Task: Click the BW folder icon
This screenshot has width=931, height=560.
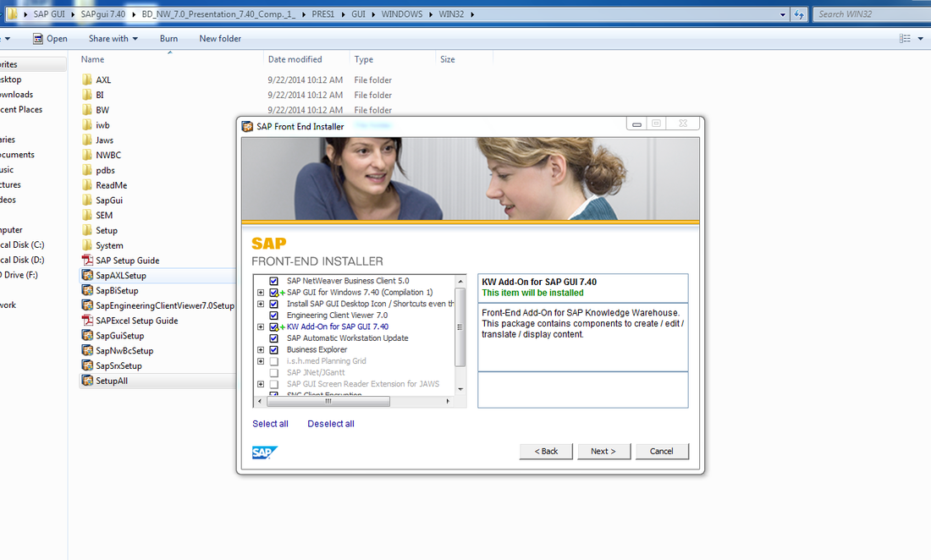Action: tap(87, 110)
